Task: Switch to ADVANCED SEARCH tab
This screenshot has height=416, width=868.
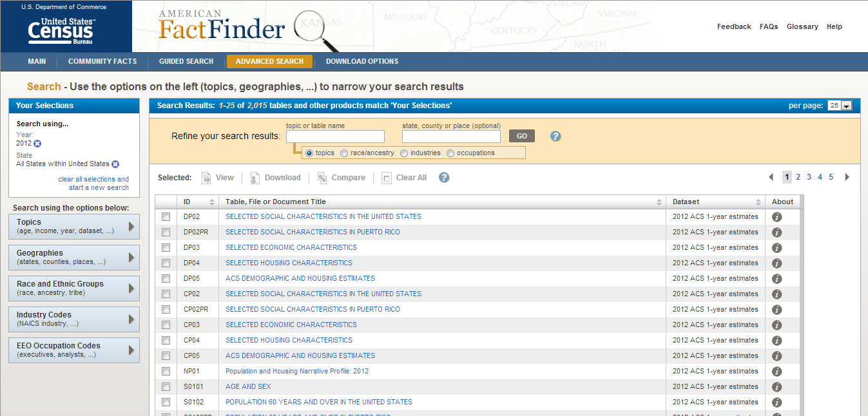Action: pos(269,62)
